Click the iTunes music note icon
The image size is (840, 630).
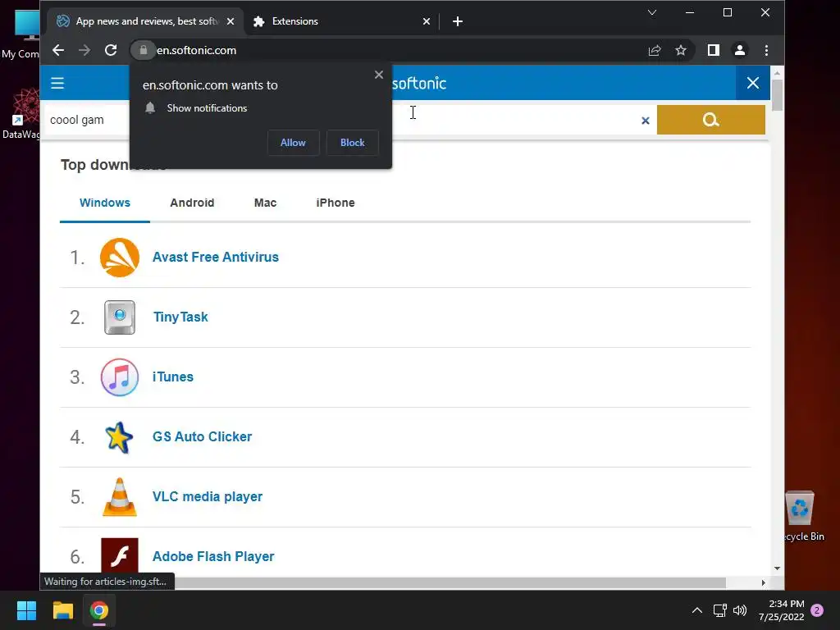click(x=120, y=377)
